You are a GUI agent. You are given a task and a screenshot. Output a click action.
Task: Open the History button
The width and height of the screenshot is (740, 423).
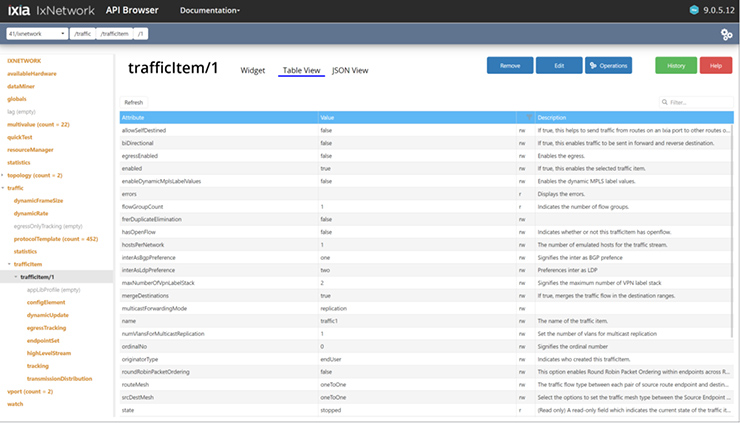pos(676,66)
